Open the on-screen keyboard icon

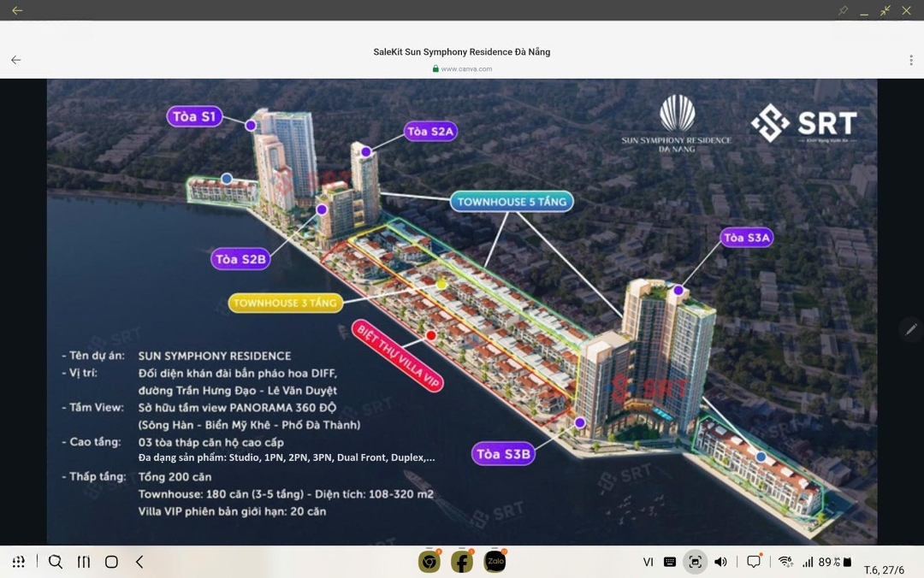coord(670,562)
